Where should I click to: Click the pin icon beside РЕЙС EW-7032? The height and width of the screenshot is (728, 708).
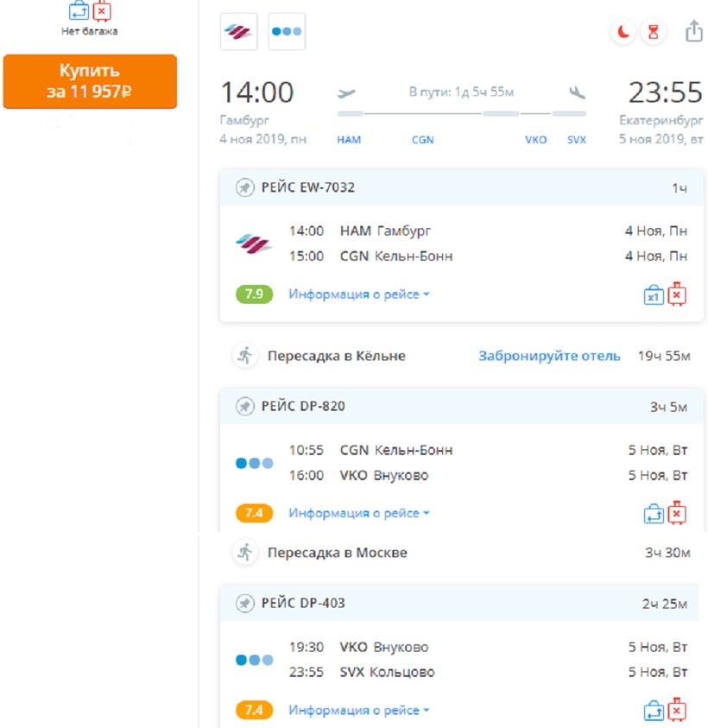tap(245, 187)
